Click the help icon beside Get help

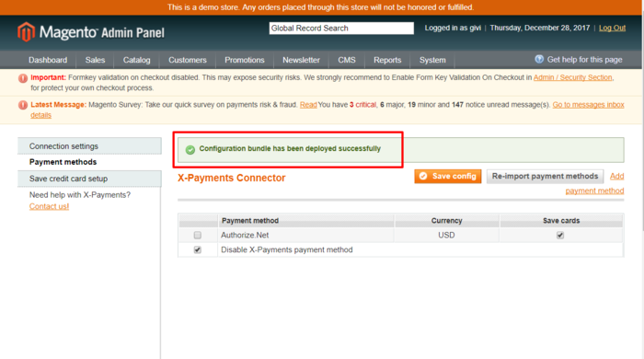(539, 60)
